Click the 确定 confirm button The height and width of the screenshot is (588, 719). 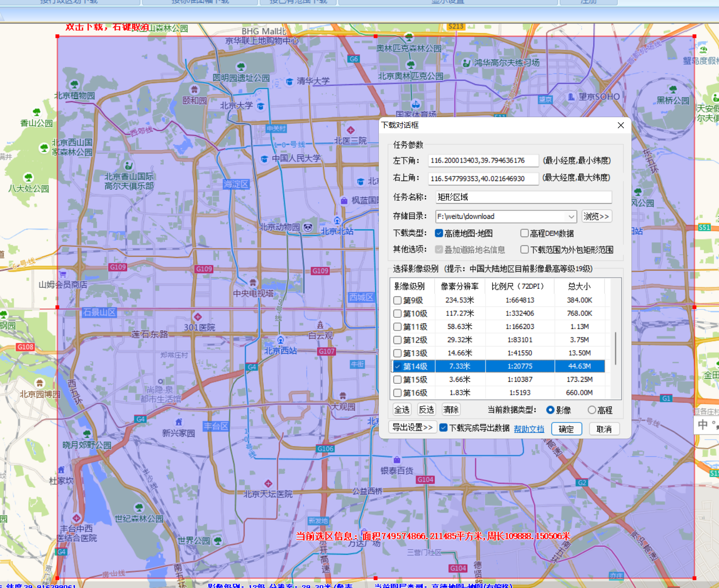coord(567,429)
